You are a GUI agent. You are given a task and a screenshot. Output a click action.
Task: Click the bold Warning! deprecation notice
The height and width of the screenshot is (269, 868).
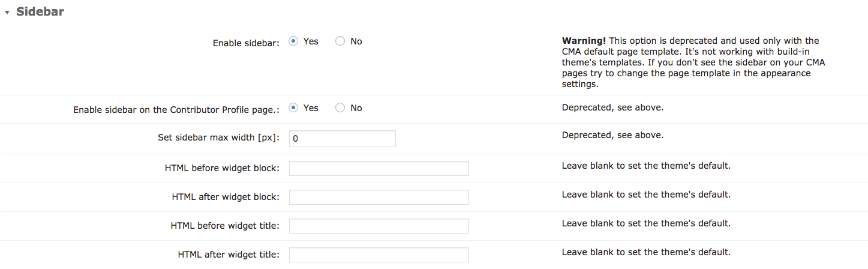584,41
